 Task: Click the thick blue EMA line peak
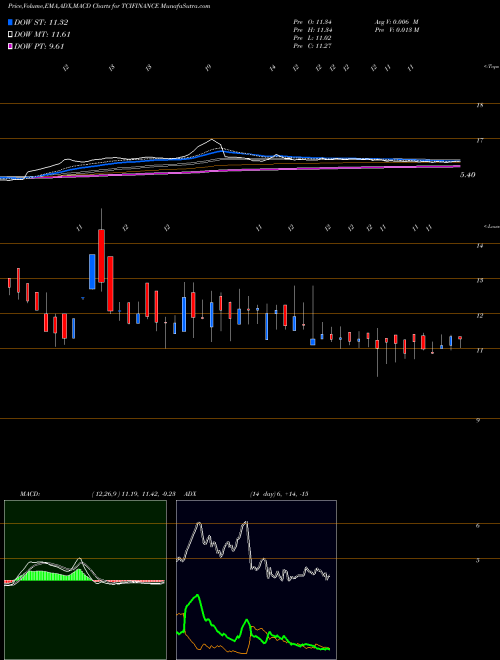click(222, 151)
